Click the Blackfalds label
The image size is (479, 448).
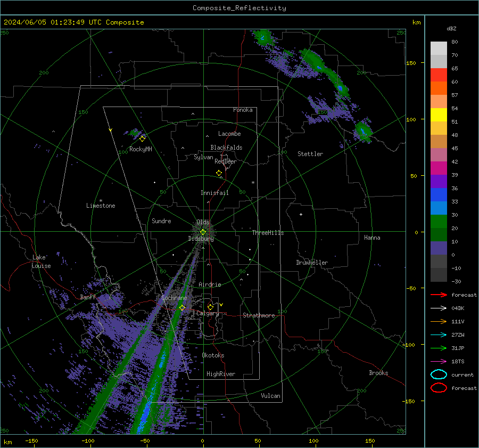coord(226,148)
